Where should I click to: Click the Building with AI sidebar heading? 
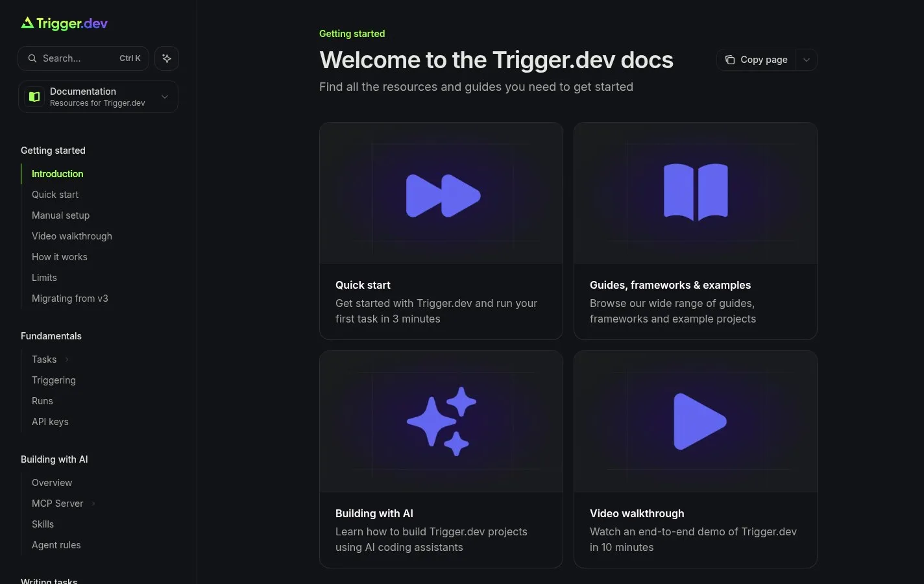pos(55,459)
